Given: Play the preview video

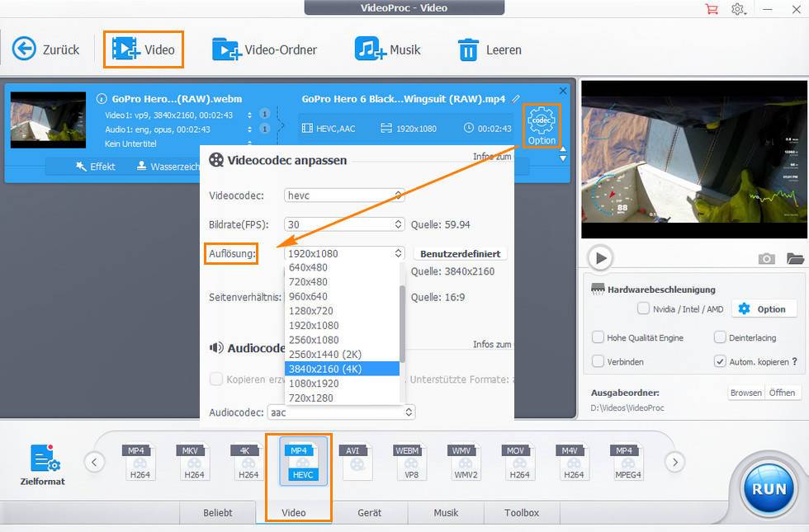Looking at the screenshot, I should 600,257.
